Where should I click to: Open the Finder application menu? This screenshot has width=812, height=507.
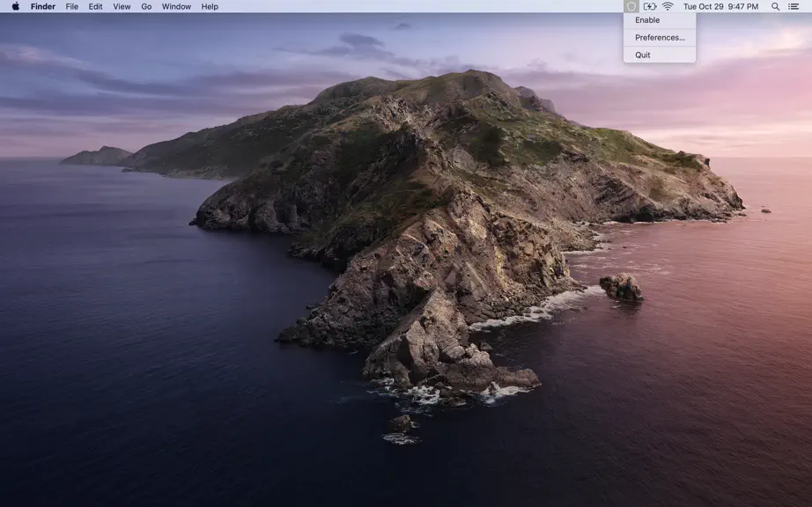click(x=43, y=6)
